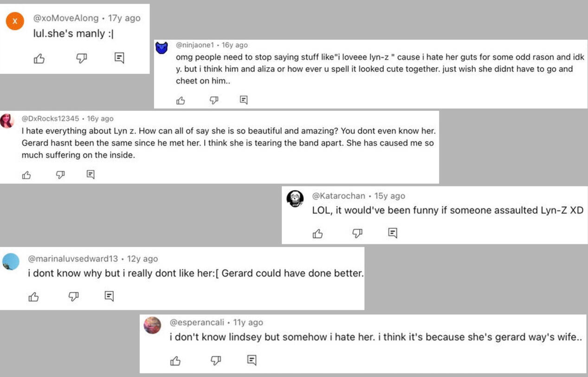Open the orange X avatar of @xoMoveAlong
The width and height of the screenshot is (588, 377).
click(x=15, y=21)
